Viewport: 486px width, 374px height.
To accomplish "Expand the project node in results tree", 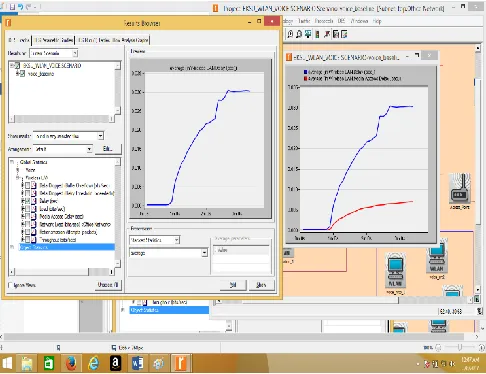I will pyautogui.click(x=12, y=66).
